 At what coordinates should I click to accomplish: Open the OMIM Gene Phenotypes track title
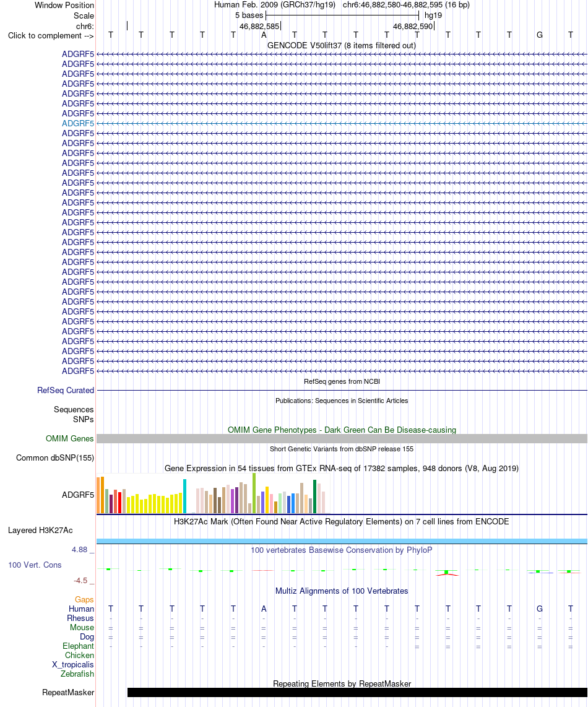pyautogui.click(x=342, y=430)
